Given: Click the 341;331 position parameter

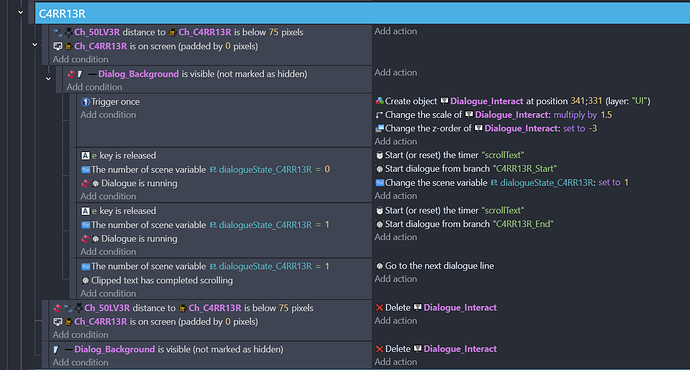Looking at the screenshot, I should tap(586, 101).
